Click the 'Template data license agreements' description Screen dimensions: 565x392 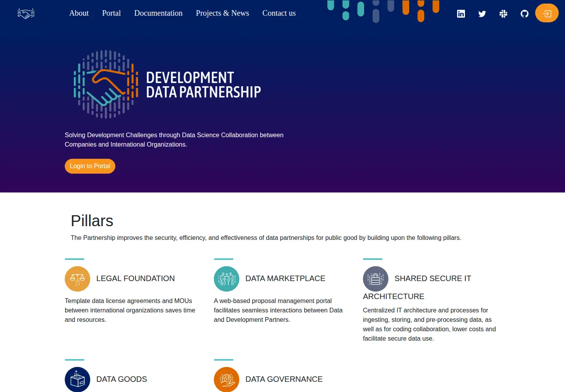(x=130, y=310)
